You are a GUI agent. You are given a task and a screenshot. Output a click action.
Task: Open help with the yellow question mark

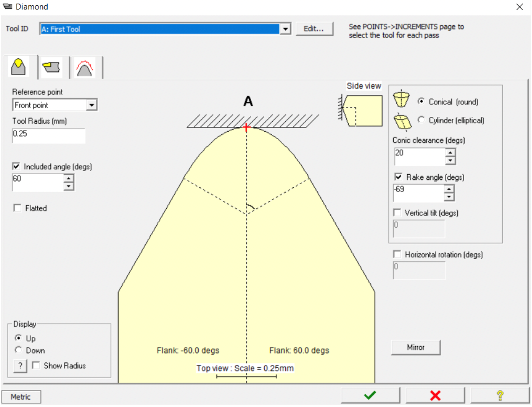500,396
